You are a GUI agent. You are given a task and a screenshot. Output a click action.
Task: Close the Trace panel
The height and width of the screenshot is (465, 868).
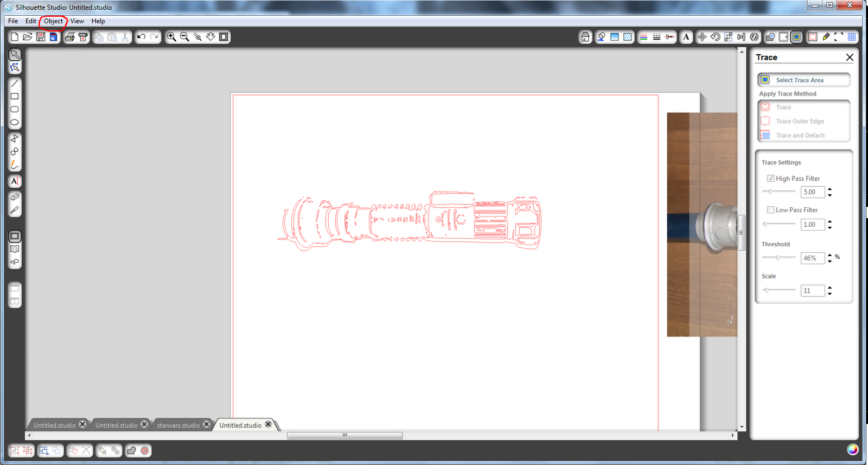[x=850, y=57]
